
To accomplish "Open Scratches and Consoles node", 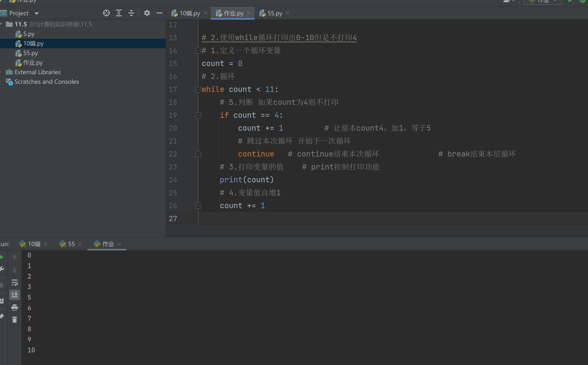I will click(x=83, y=82).
